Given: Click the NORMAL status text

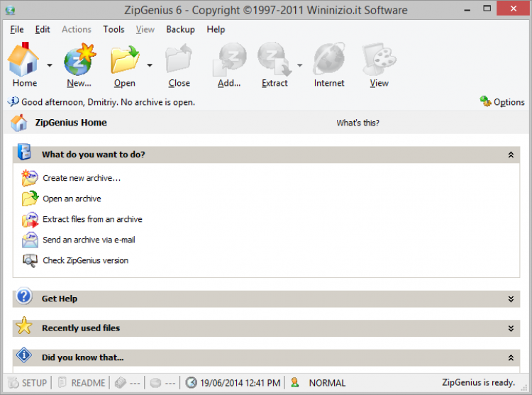Looking at the screenshot, I should pos(327,383).
